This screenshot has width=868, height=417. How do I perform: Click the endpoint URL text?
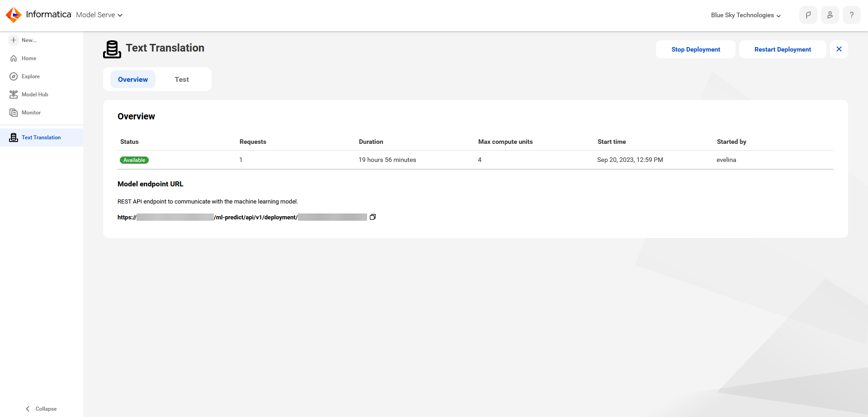[242, 217]
